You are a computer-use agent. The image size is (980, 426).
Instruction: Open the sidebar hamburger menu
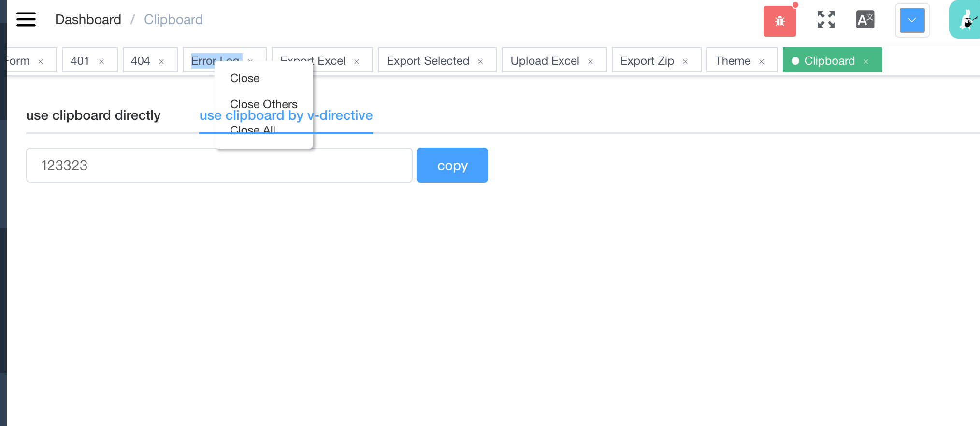tap(25, 19)
